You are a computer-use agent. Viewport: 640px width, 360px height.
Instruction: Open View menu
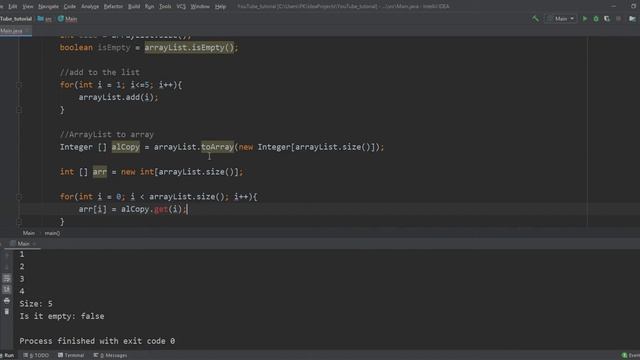pyautogui.click(x=28, y=7)
